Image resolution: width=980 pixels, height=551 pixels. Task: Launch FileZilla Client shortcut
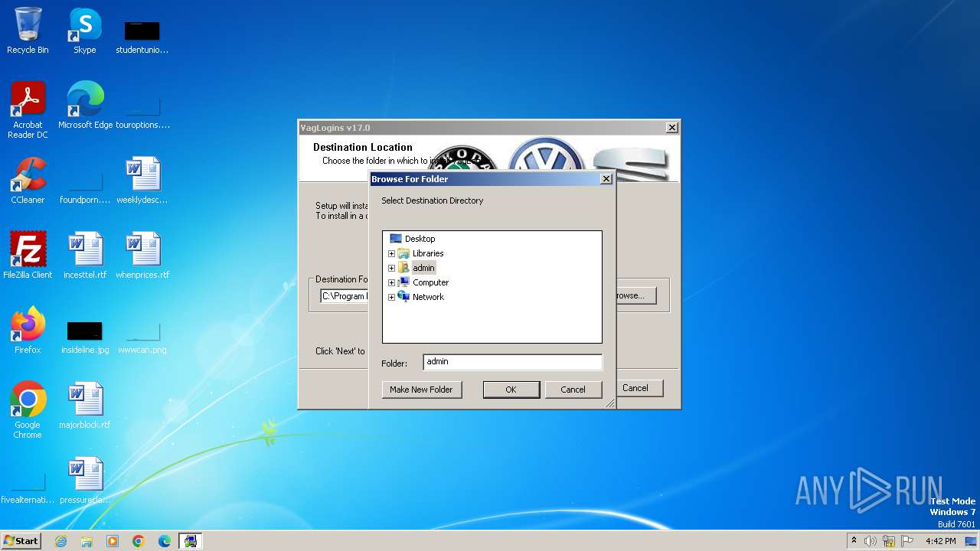click(x=28, y=255)
